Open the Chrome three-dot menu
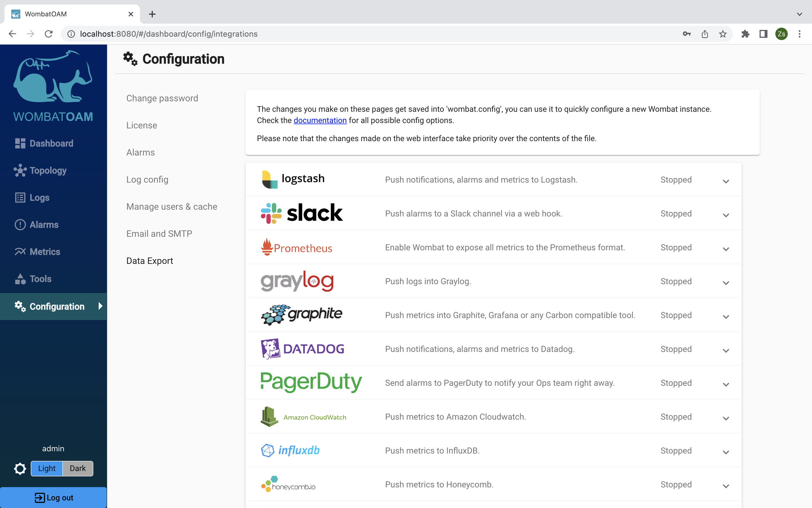This screenshot has height=508, width=812. click(800, 34)
